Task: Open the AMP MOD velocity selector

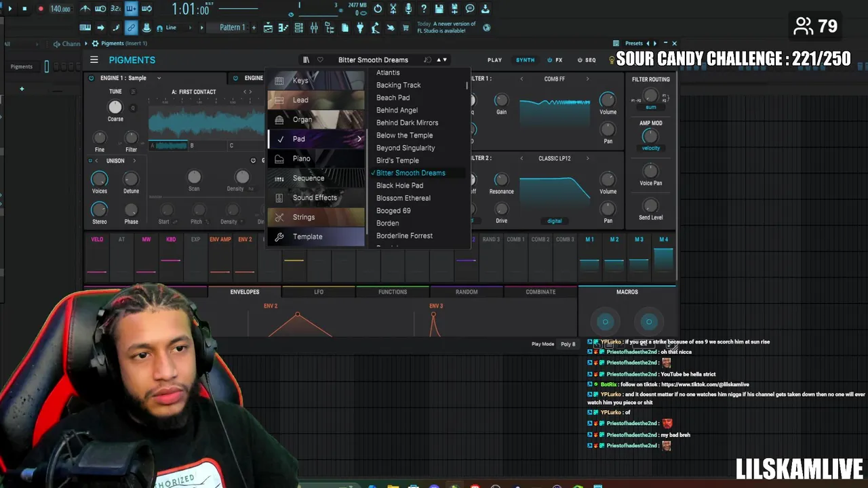Action: [x=650, y=148]
